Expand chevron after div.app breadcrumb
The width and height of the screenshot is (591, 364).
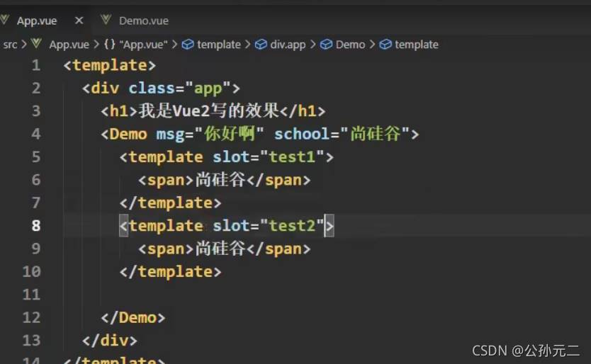pyautogui.click(x=313, y=45)
